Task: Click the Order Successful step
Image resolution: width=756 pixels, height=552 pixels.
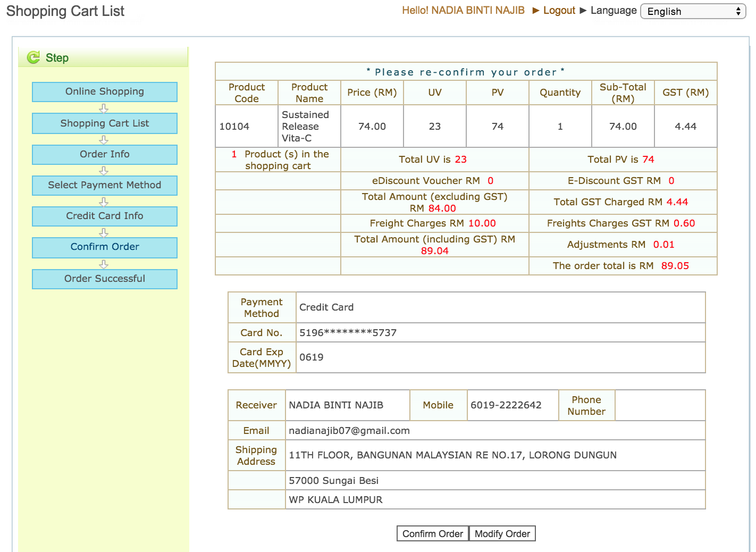Action: (x=105, y=279)
